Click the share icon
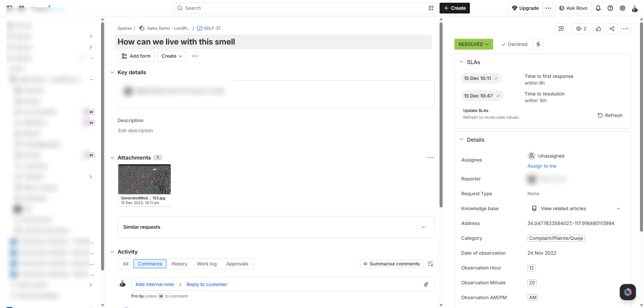Image resolution: width=644 pixels, height=308 pixels. pos(612,29)
